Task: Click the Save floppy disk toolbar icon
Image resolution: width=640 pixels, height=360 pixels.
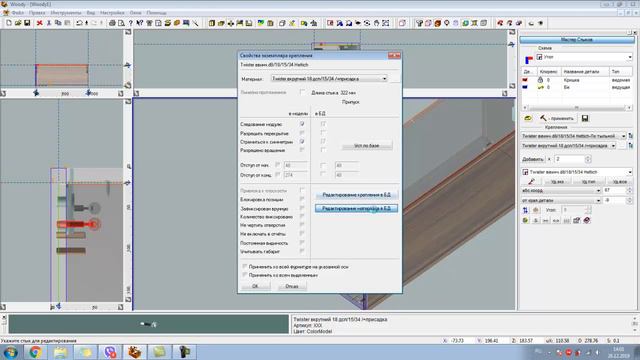Action: tap(27, 23)
